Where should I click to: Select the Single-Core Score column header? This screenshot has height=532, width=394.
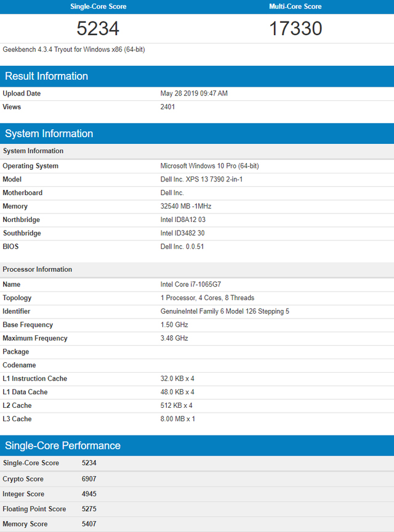98,6
